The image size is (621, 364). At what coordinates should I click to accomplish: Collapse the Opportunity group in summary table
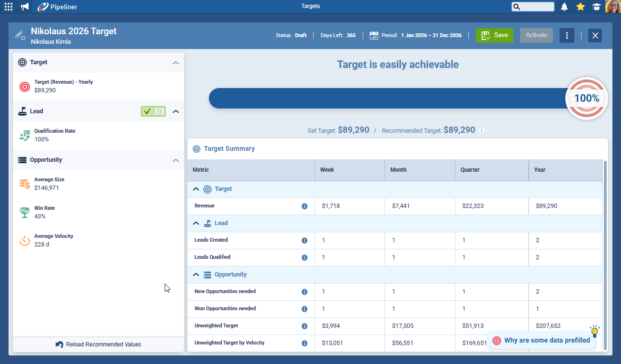(x=196, y=275)
